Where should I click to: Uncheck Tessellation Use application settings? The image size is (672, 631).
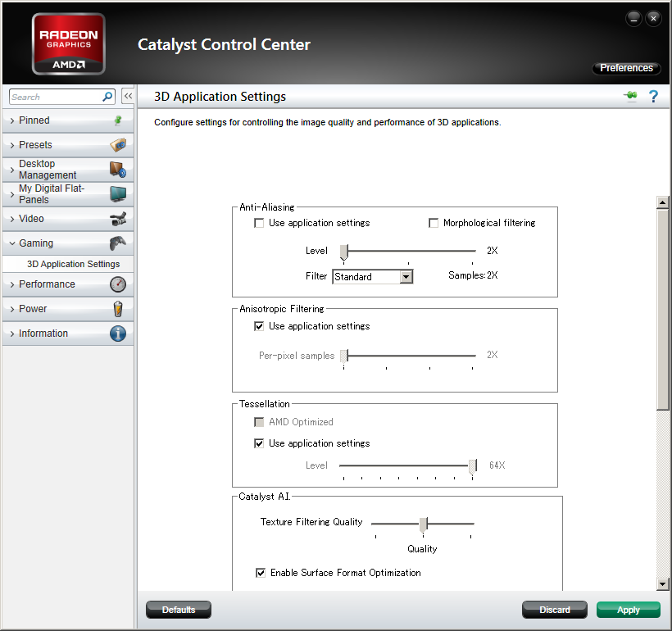[x=259, y=443]
